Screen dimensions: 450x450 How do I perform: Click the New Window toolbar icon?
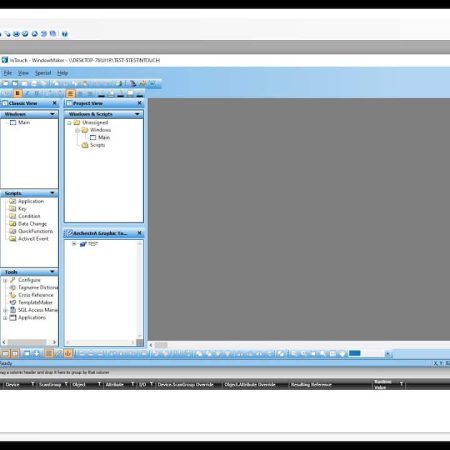tap(5, 84)
